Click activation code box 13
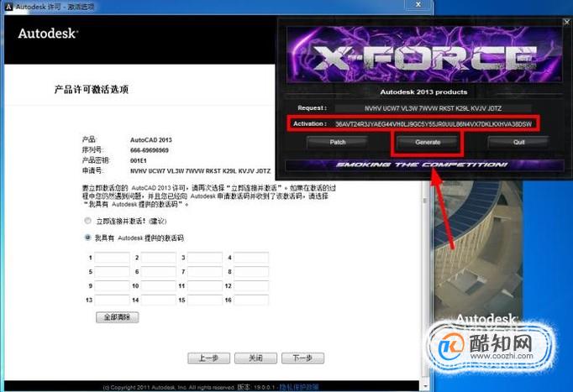Screen dimensions: 573x392 [x=112, y=300]
